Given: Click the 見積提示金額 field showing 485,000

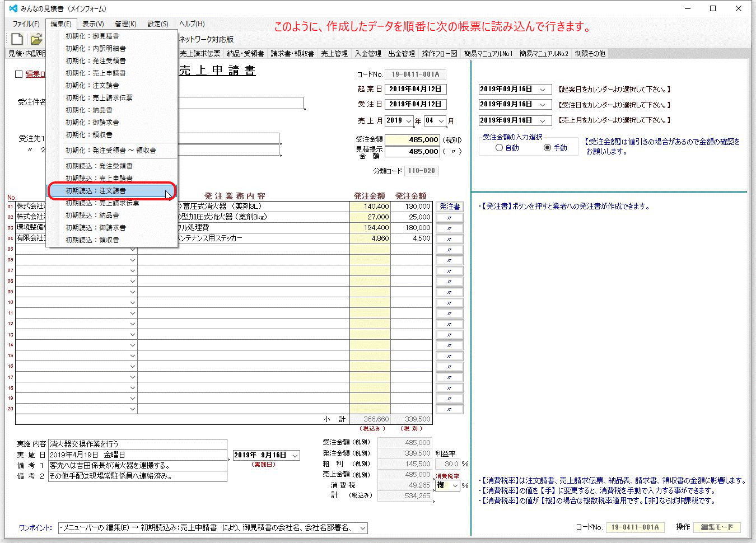Looking at the screenshot, I should point(412,152).
